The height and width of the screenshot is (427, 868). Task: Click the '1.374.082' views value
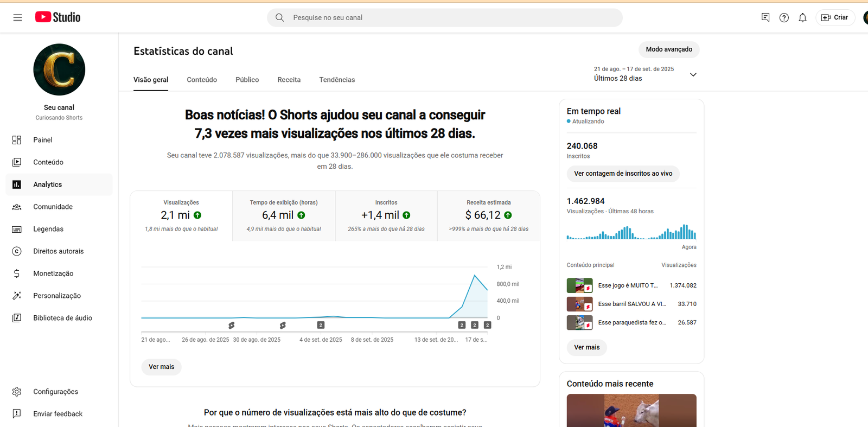pos(683,285)
